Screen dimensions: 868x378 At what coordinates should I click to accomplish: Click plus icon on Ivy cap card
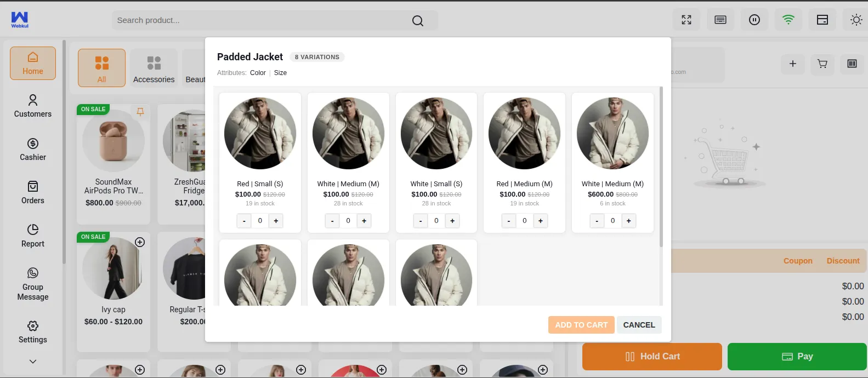[x=140, y=242]
